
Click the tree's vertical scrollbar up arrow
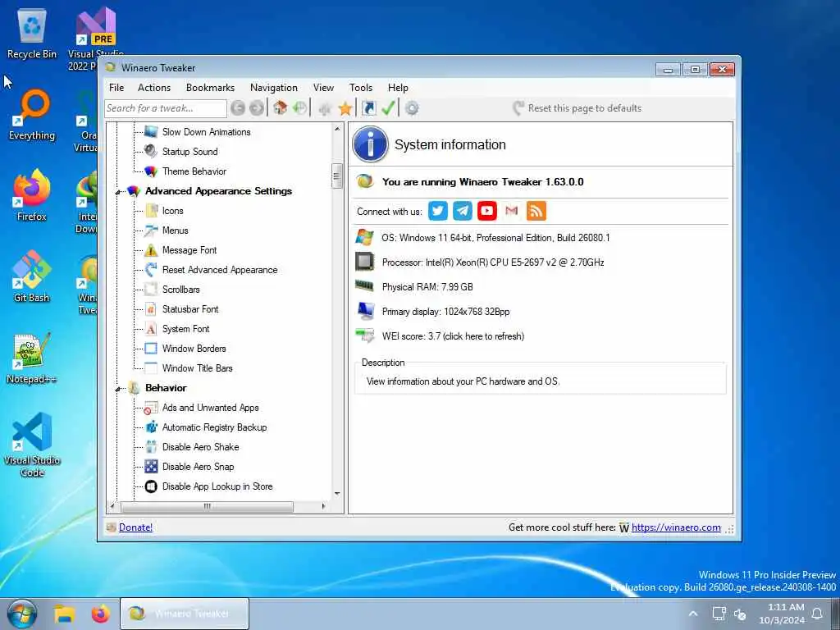coord(337,129)
